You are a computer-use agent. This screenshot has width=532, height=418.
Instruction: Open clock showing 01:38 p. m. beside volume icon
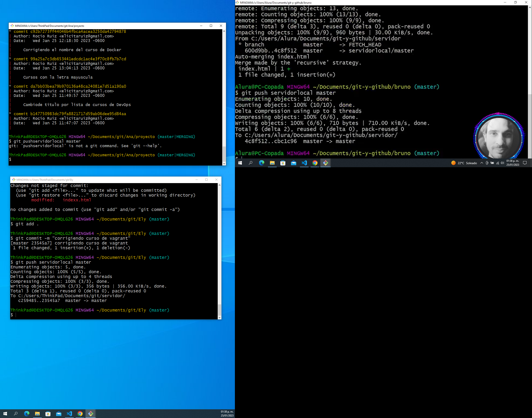pos(513,163)
